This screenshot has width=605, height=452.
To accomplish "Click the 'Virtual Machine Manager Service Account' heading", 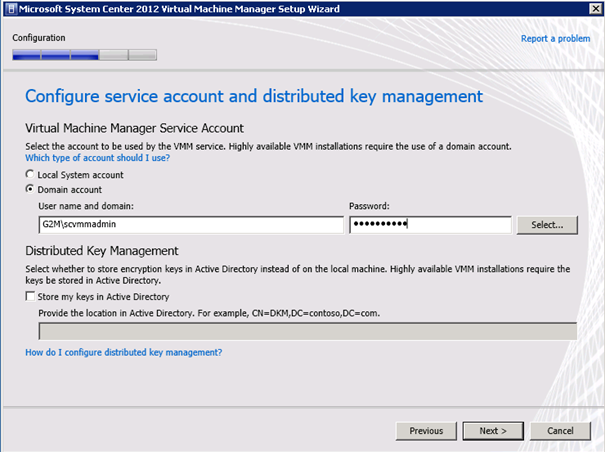I will pyautogui.click(x=134, y=128).
